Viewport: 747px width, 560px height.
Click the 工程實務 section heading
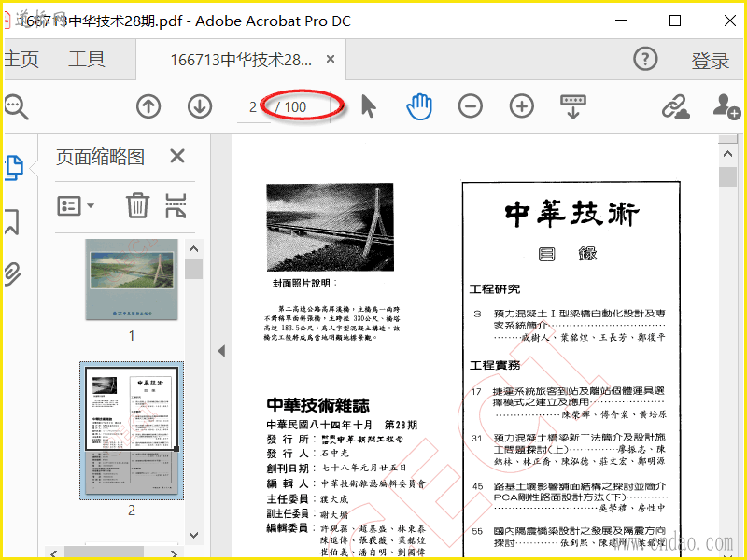495,365
